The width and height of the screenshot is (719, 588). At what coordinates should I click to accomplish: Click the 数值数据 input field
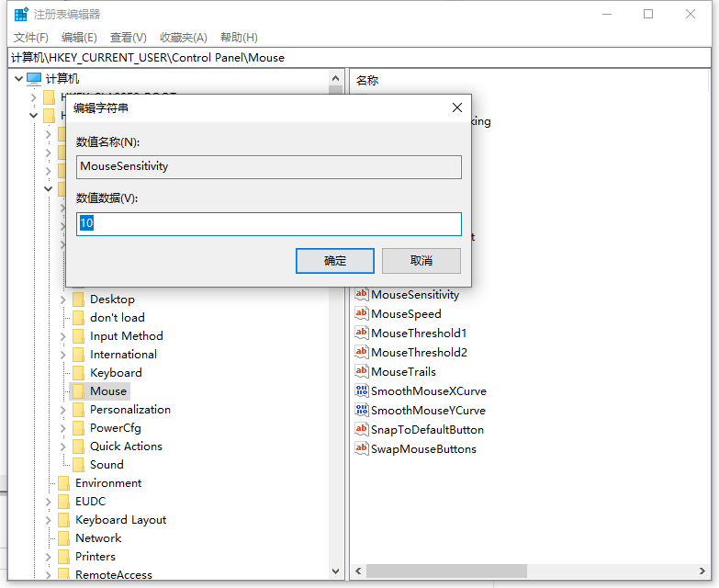(x=269, y=224)
